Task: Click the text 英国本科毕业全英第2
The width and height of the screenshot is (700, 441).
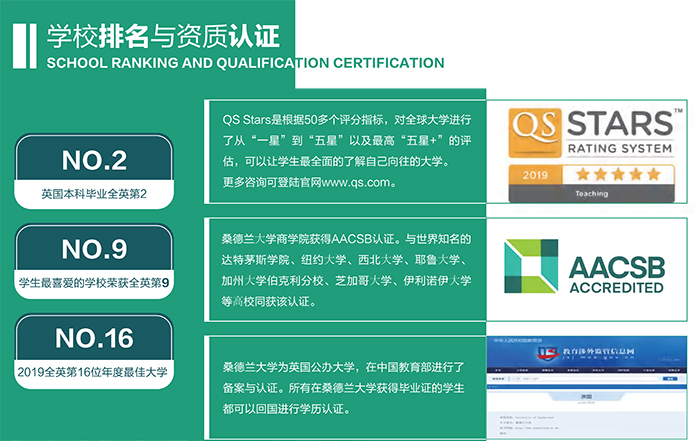Action: (94, 194)
